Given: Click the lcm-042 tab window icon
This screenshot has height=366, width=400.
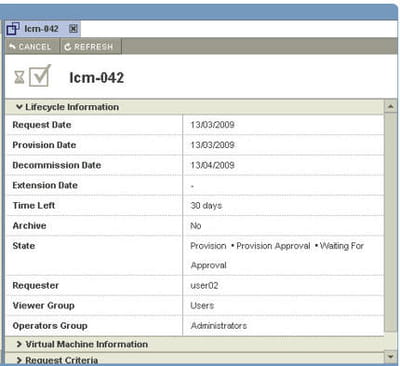Looking at the screenshot, I should (13, 29).
